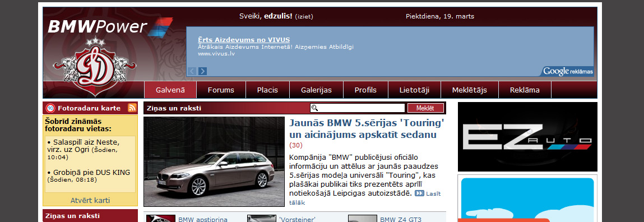Open the Forums tab
Viewport: 644px width, 222px height.
[221, 90]
